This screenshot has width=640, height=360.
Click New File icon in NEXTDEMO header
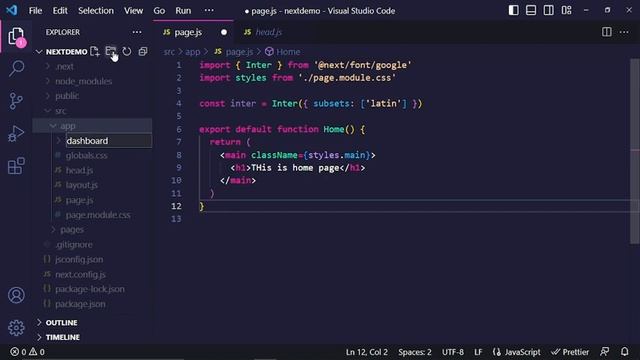95,51
